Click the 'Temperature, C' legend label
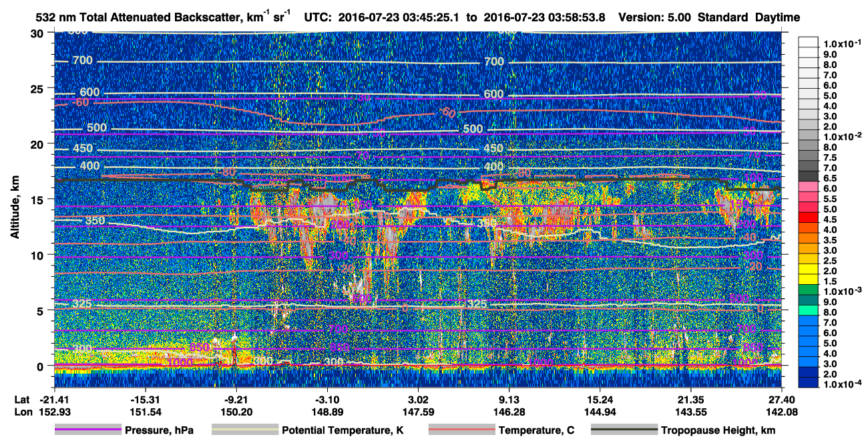Image resolution: width=868 pixels, height=445 pixels. tap(536, 431)
